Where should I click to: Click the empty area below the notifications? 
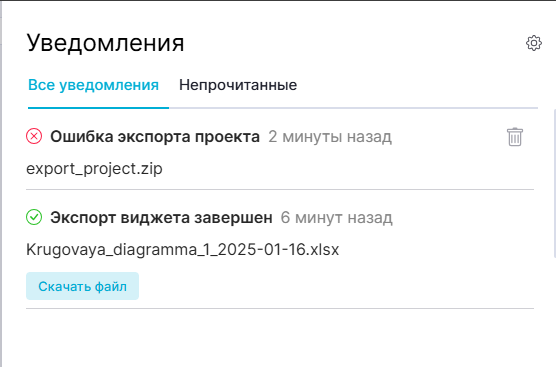280,339
